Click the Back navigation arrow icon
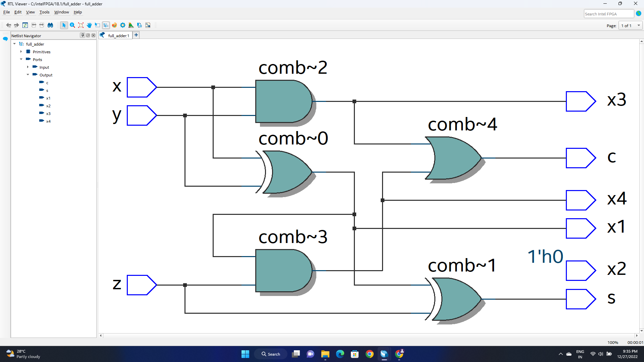This screenshot has height=362, width=644. (x=9, y=25)
